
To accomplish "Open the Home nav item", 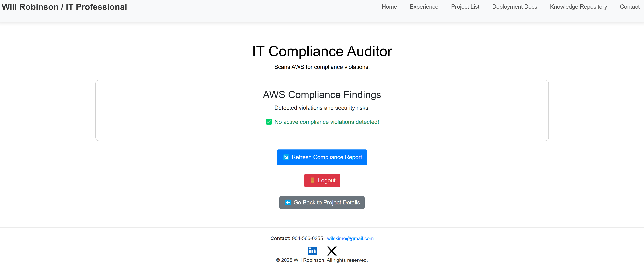I will [389, 7].
